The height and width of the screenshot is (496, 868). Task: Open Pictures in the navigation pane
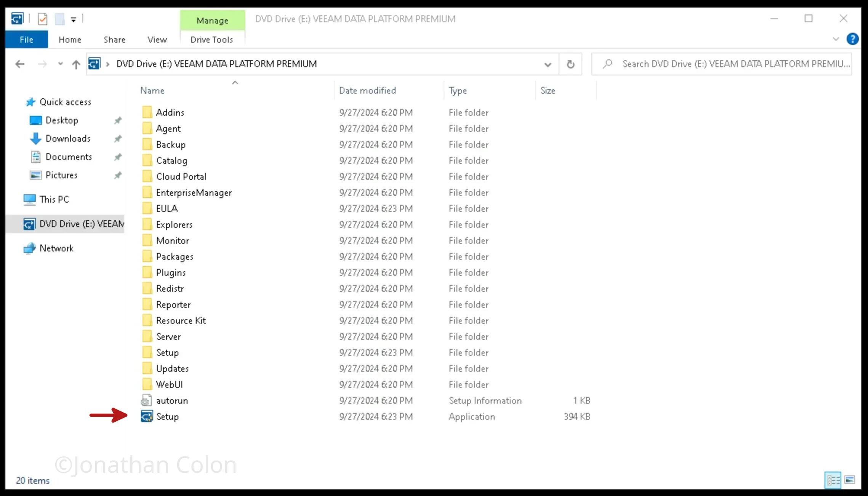click(x=53, y=175)
